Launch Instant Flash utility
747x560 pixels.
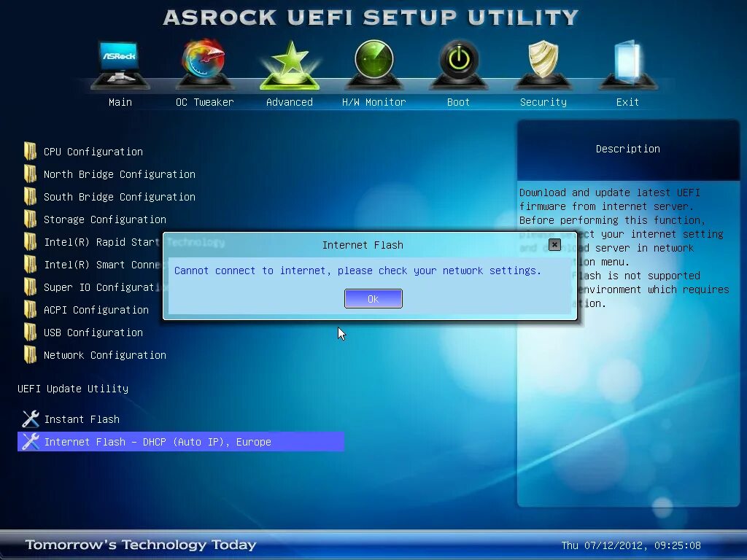[x=82, y=419]
